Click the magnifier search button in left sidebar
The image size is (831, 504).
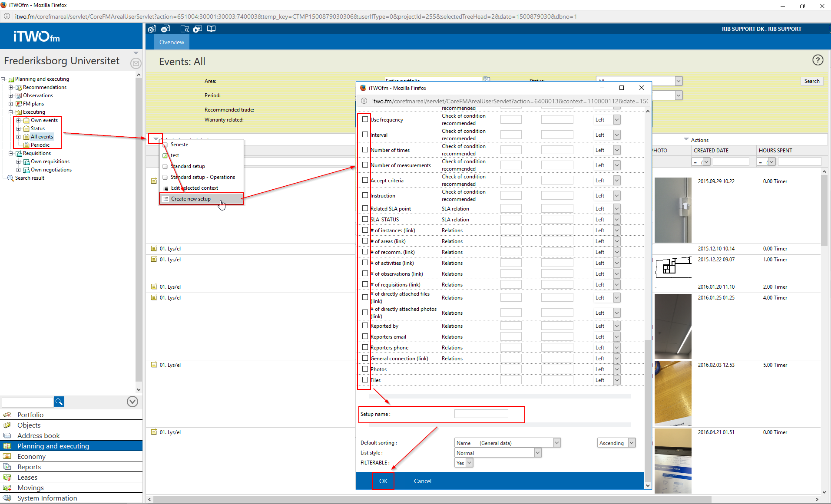(59, 402)
